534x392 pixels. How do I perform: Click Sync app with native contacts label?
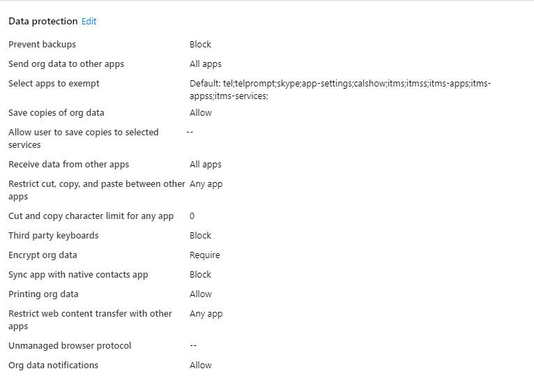point(78,275)
